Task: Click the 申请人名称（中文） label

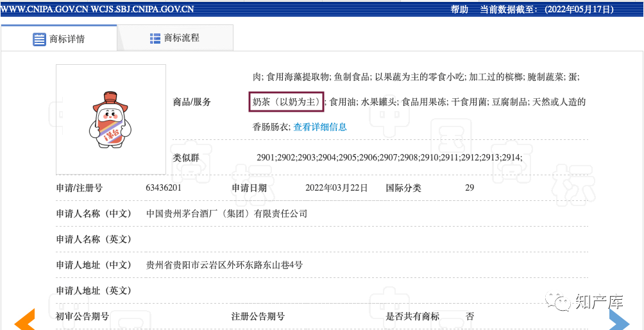Action: 94,214
